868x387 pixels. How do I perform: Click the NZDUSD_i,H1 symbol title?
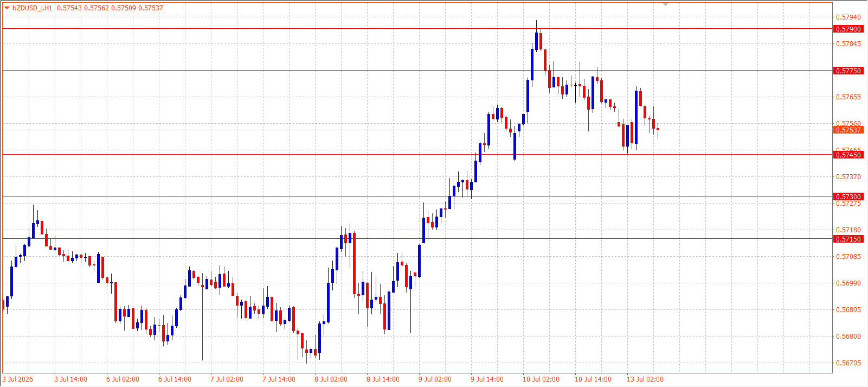33,8
